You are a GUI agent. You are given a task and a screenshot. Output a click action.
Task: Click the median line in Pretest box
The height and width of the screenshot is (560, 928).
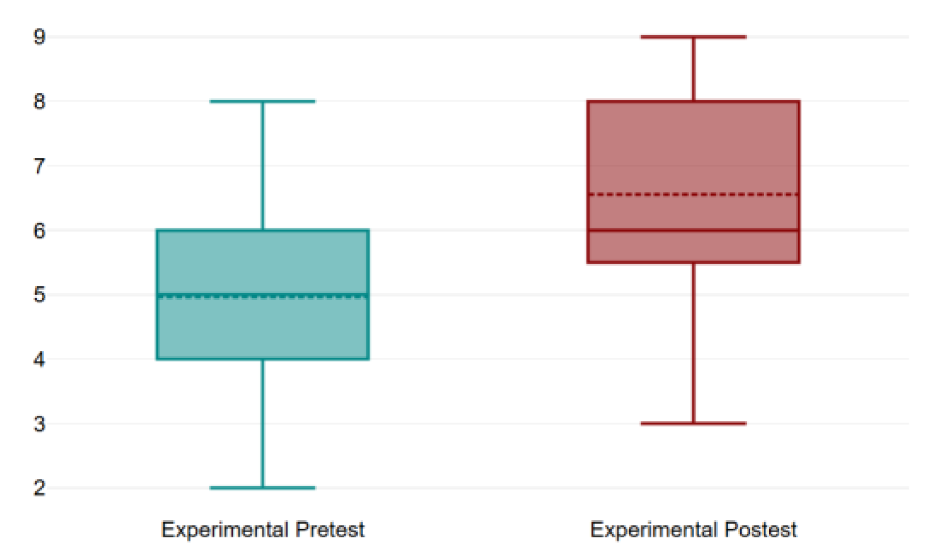pyautogui.click(x=262, y=295)
